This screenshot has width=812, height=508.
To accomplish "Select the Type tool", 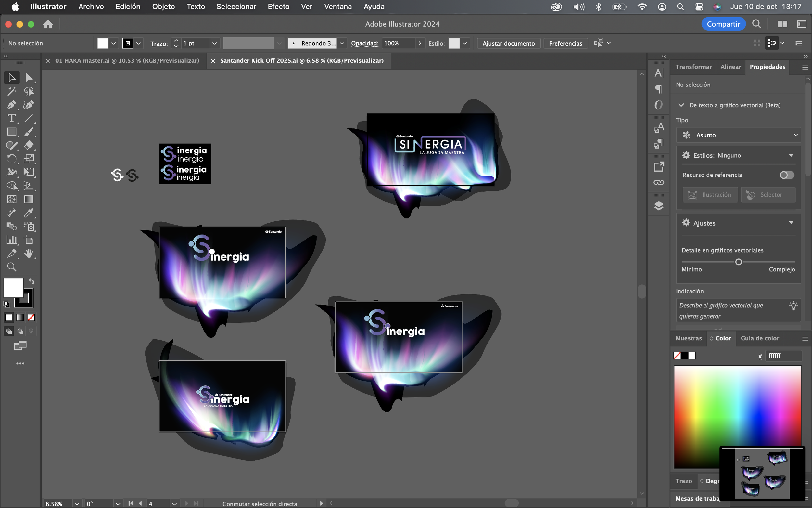I will (x=11, y=118).
